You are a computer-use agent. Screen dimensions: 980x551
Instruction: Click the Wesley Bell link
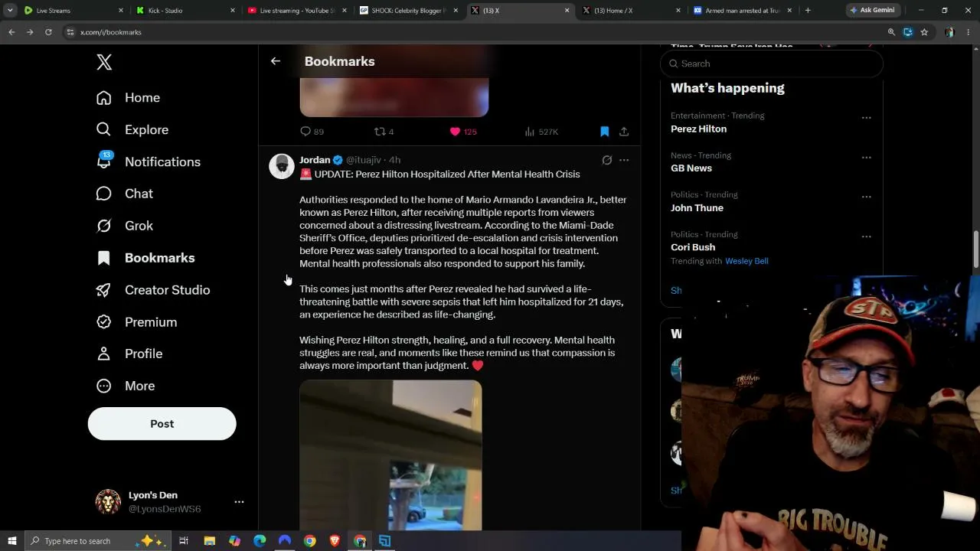(746, 261)
